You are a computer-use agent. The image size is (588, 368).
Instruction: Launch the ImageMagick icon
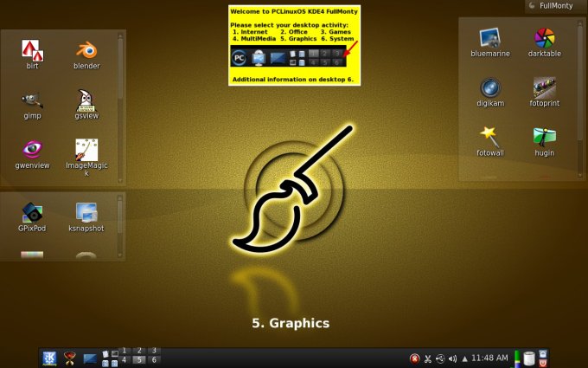[86, 150]
